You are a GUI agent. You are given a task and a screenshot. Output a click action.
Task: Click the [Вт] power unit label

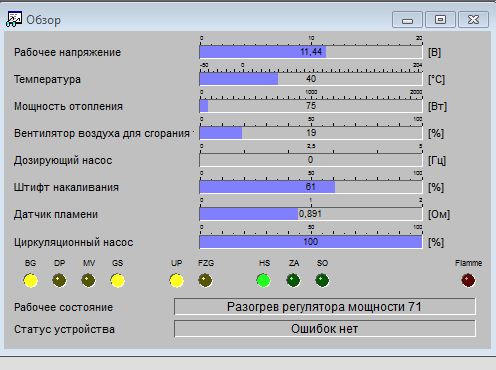click(x=437, y=107)
